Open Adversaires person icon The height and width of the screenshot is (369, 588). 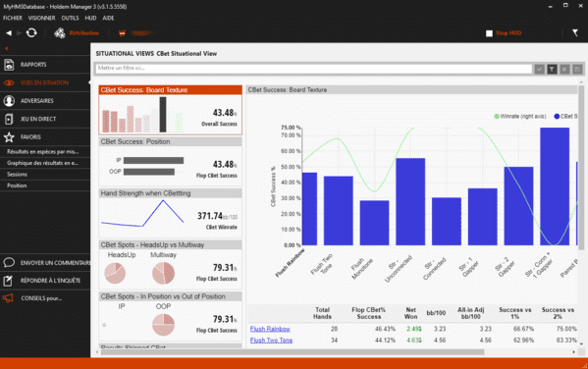point(9,101)
